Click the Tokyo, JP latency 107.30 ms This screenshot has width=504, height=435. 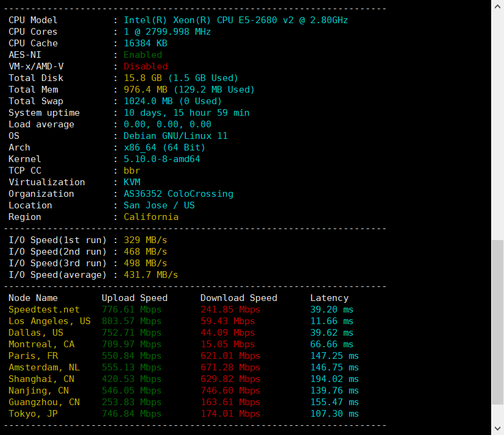pos(334,414)
